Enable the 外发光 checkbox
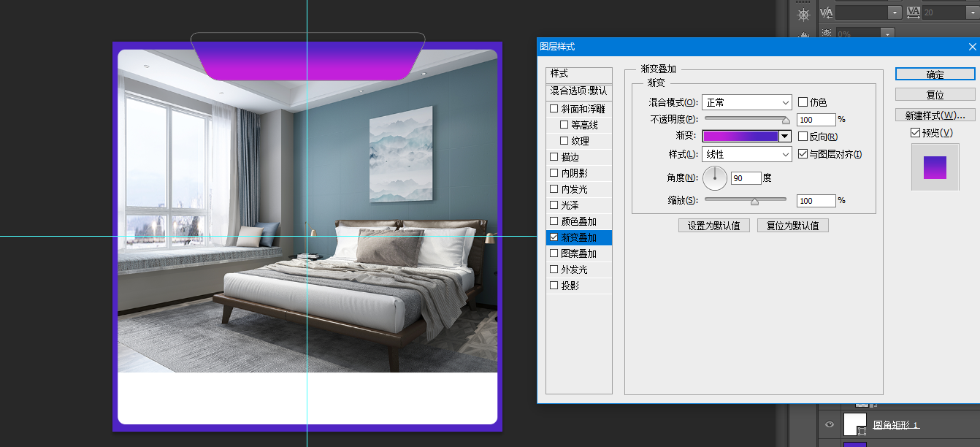Image resolution: width=980 pixels, height=447 pixels. point(554,270)
